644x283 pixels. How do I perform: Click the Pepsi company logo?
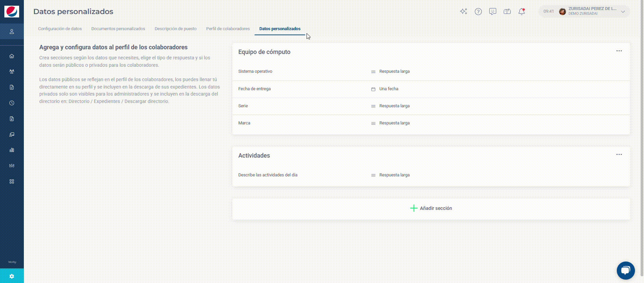(12, 12)
